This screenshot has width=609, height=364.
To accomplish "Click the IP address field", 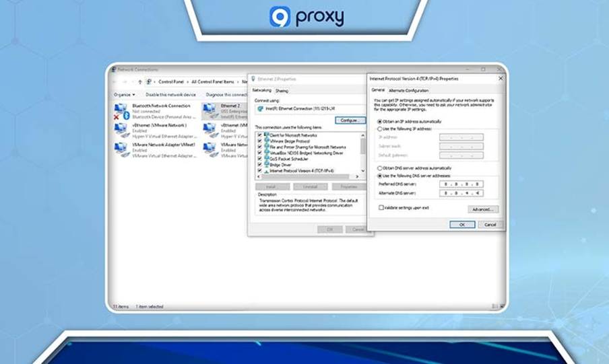I will [x=461, y=137].
